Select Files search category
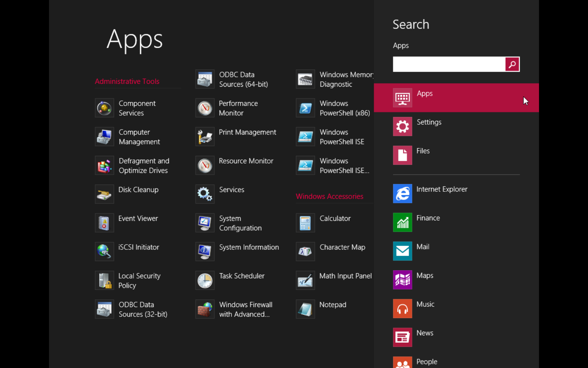This screenshot has width=588, height=368. click(457, 155)
